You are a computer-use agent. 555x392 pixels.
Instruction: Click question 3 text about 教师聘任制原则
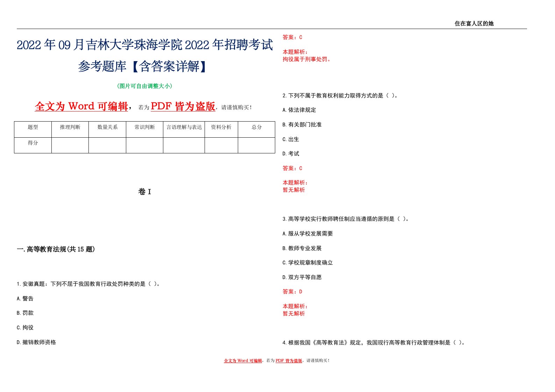click(x=346, y=219)
